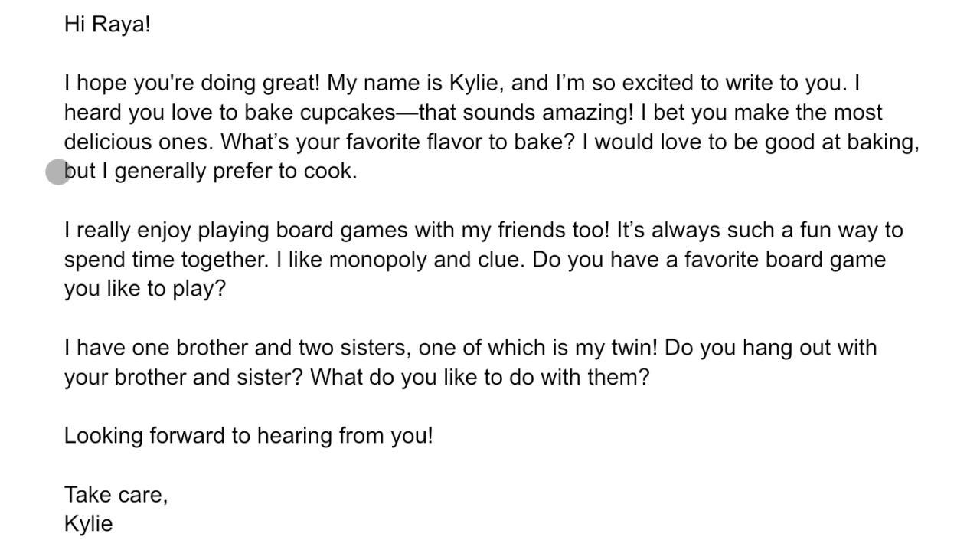The image size is (980, 560).
Task: Click the line 'Looking forward to hearing'
Action: pyautogui.click(x=248, y=437)
